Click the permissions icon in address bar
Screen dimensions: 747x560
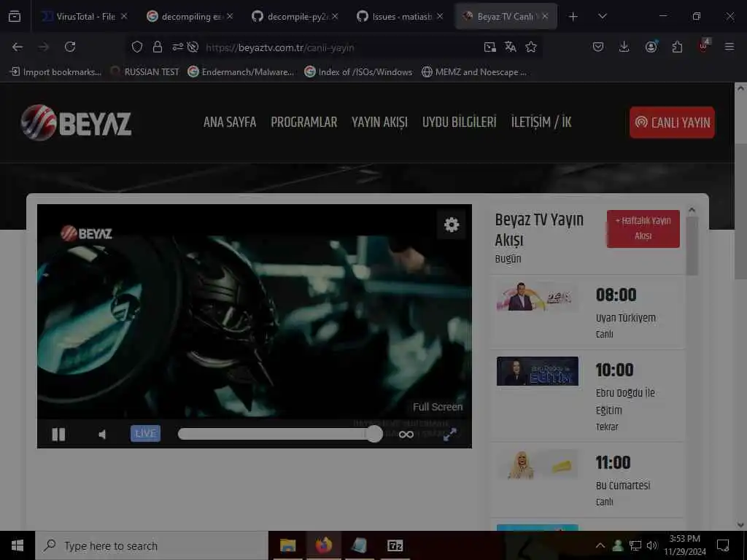pos(178,47)
